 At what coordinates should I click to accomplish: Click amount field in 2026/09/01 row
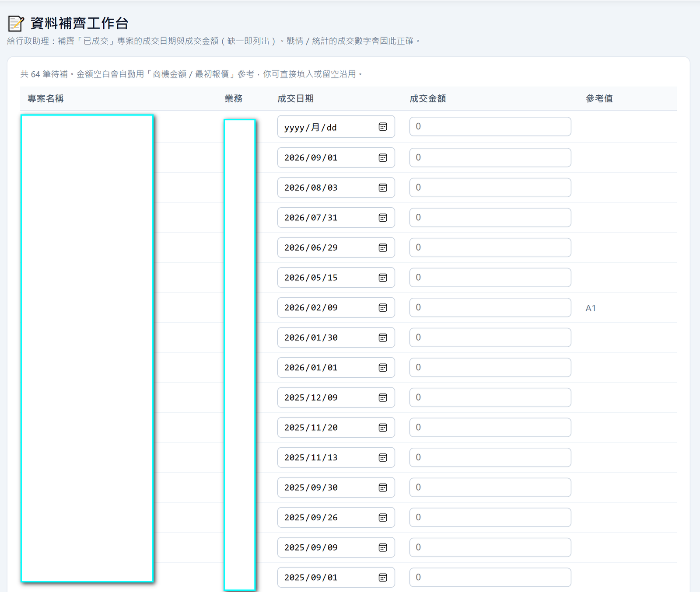click(490, 157)
